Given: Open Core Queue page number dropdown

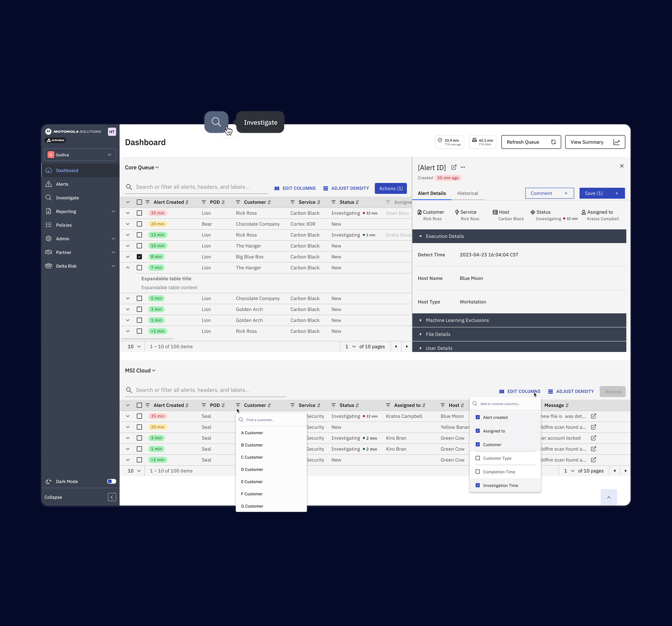Looking at the screenshot, I should click(x=350, y=346).
